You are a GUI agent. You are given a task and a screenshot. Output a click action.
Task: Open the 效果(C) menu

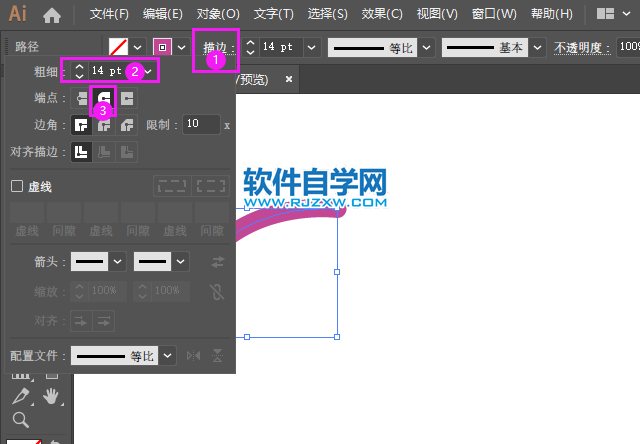coord(382,14)
